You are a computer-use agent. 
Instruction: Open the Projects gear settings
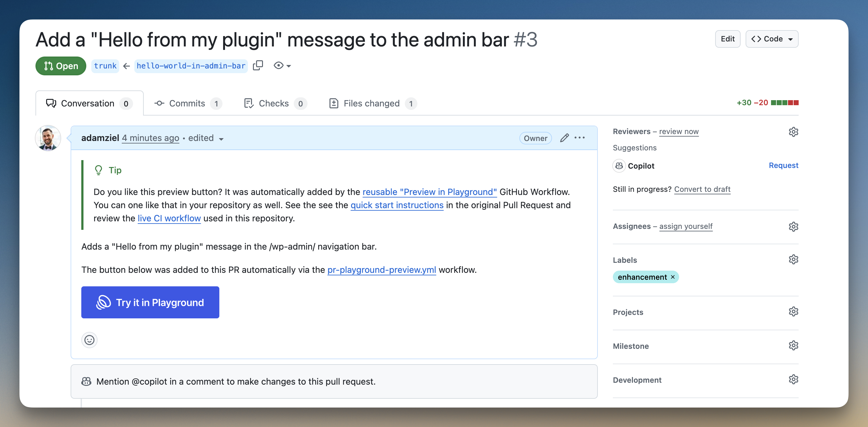point(793,312)
